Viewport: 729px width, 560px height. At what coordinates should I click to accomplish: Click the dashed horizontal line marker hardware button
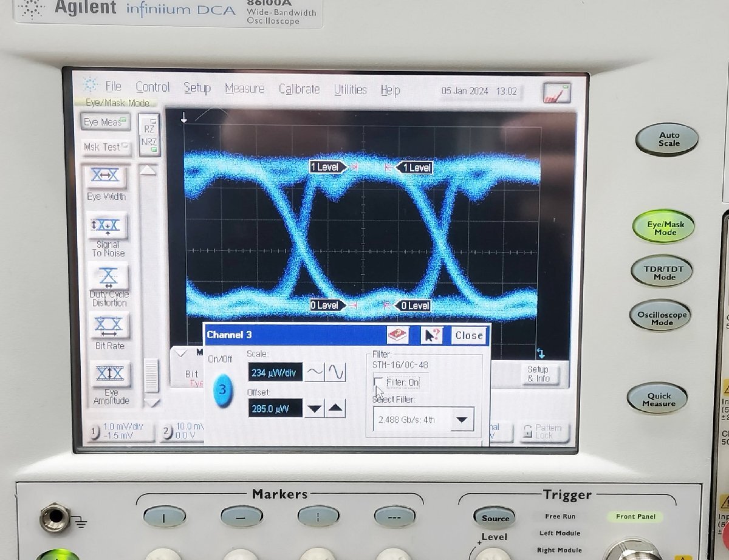click(x=395, y=516)
